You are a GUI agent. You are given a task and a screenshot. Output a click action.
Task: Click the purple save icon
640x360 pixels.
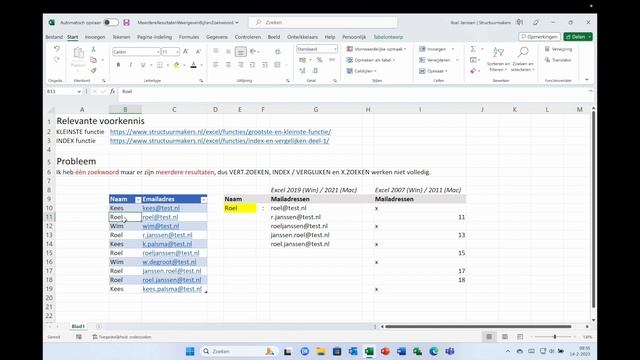127,22
